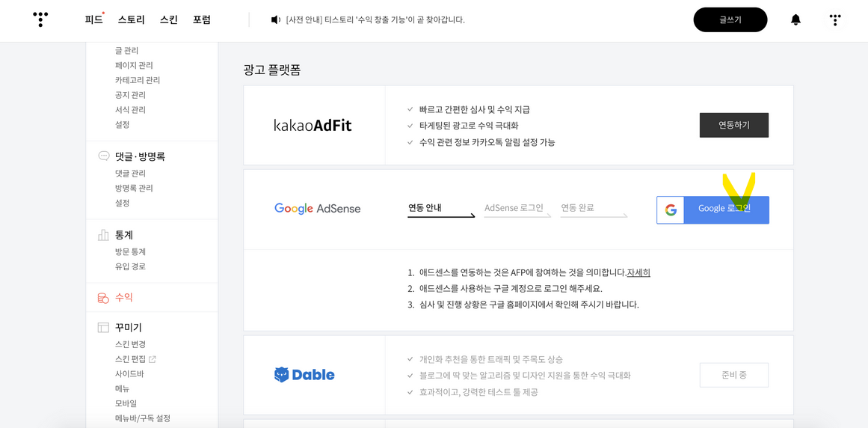Click 효과적이고, 강력한 테스트 툴 제공 text
Viewport: 868px width, 428px height.
pos(478,393)
